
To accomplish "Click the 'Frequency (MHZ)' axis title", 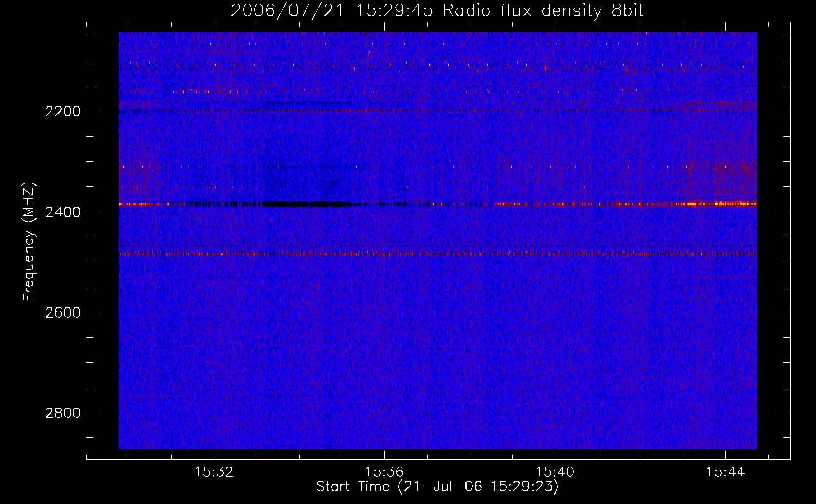I will click(29, 242).
